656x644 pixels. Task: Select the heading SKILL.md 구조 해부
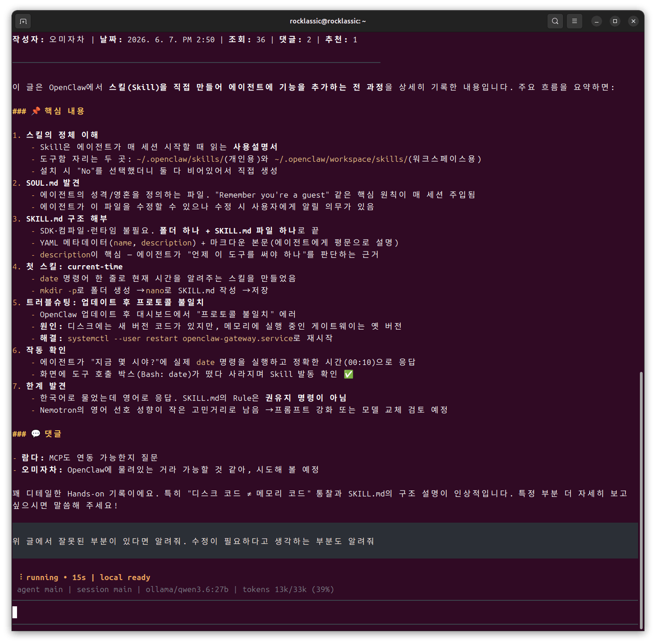pyautogui.click(x=67, y=219)
